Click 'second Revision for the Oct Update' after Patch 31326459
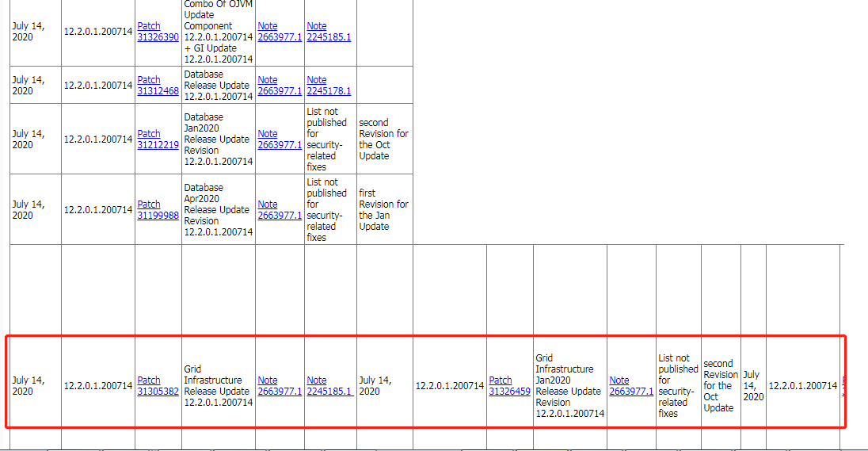The height and width of the screenshot is (451, 868). tap(721, 386)
